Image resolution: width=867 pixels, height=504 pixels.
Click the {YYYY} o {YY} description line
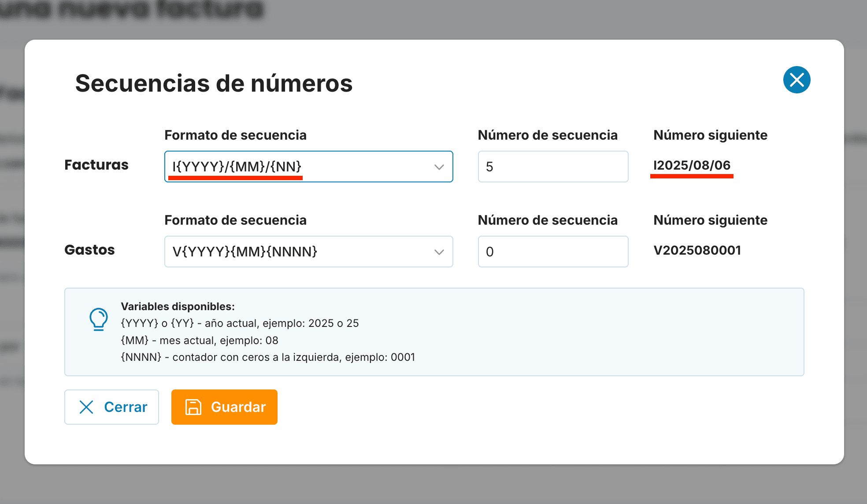tap(240, 323)
